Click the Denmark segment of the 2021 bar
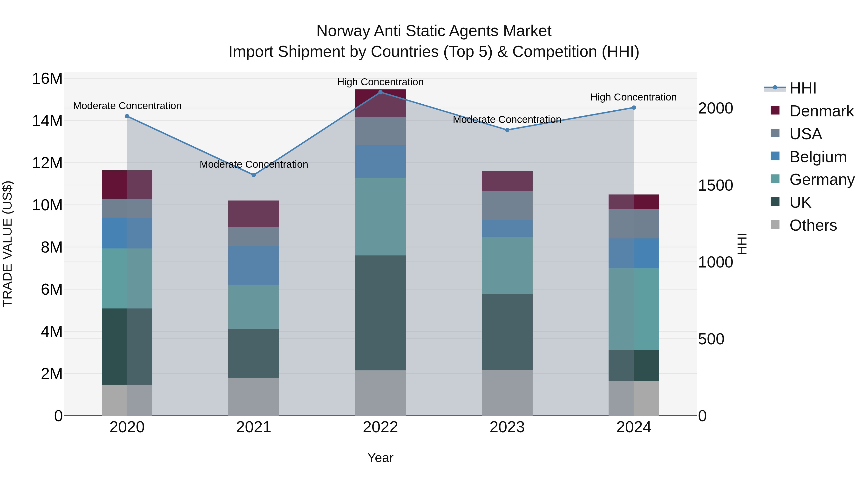The width and height of the screenshot is (868, 488). [254, 214]
